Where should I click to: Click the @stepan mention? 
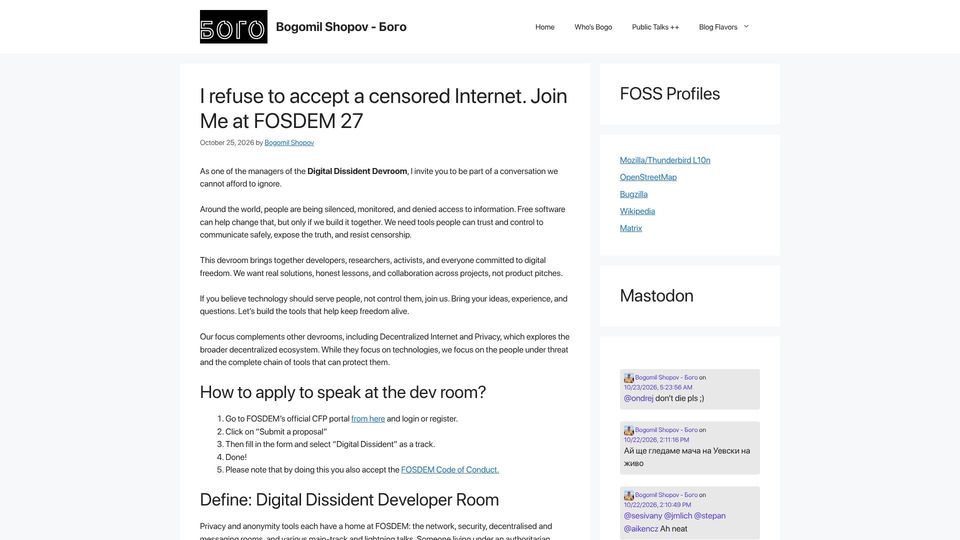[x=710, y=516]
